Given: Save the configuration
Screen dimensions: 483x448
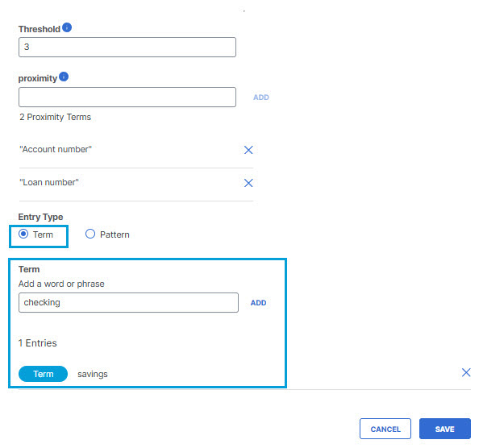Looking at the screenshot, I should click(445, 429).
